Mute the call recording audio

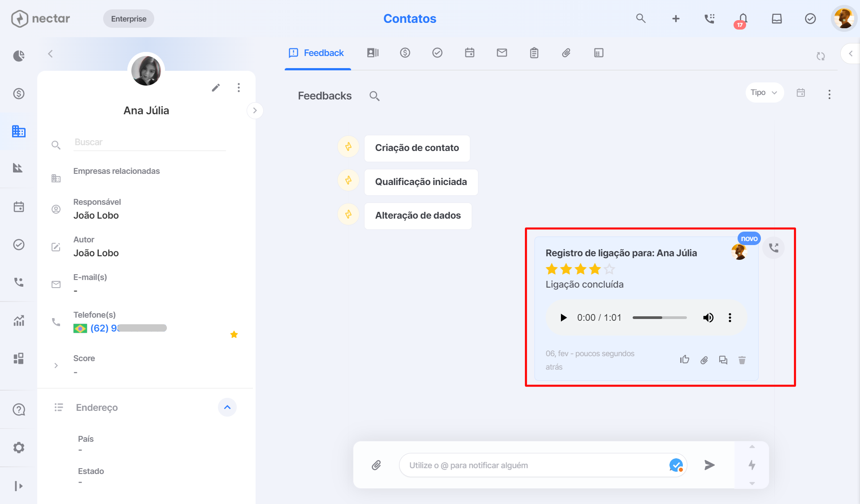point(708,318)
